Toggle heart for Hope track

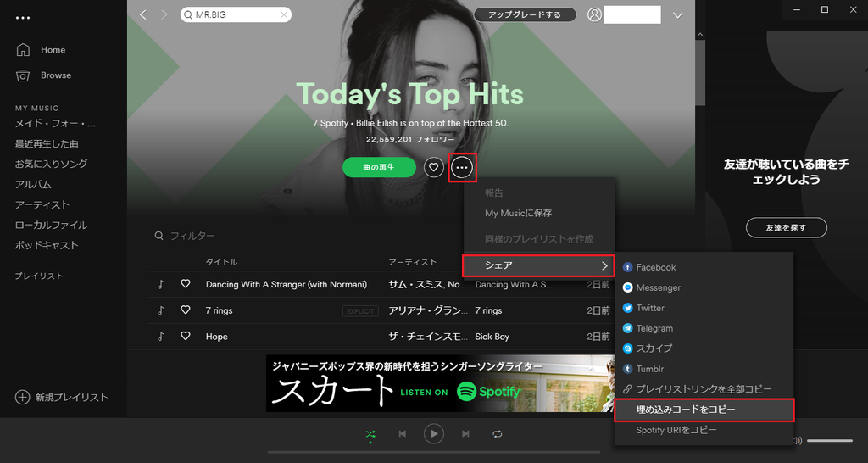tap(186, 336)
